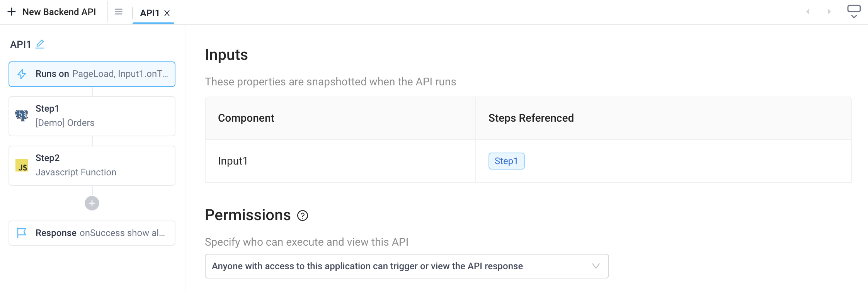Click the permissions dropdown chevron arrow
The image size is (868, 292).
click(x=596, y=266)
